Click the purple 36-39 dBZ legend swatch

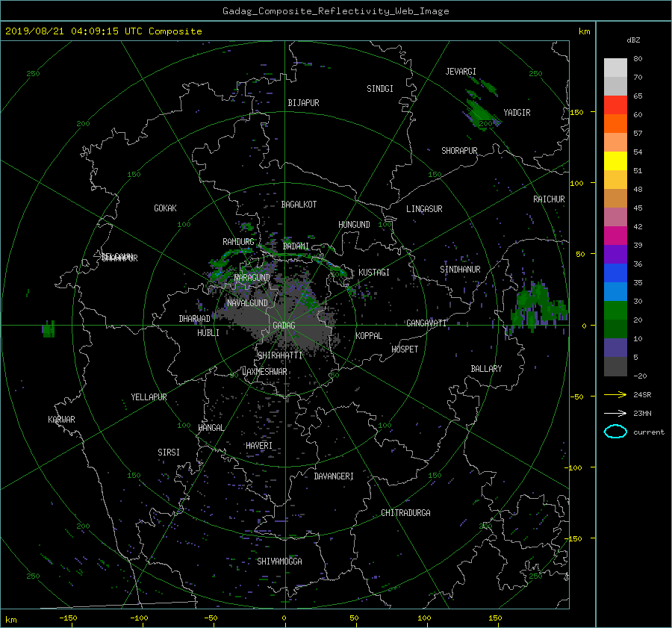tap(615, 255)
